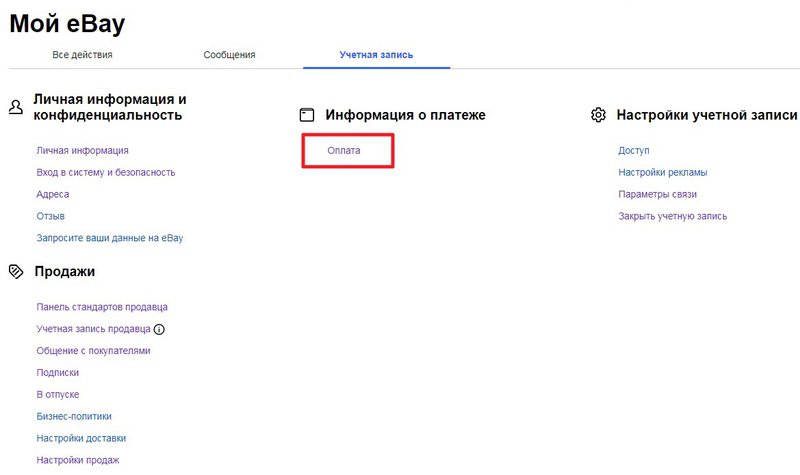
Task: Click the tag icon beside Продажи heading
Action: click(x=16, y=271)
